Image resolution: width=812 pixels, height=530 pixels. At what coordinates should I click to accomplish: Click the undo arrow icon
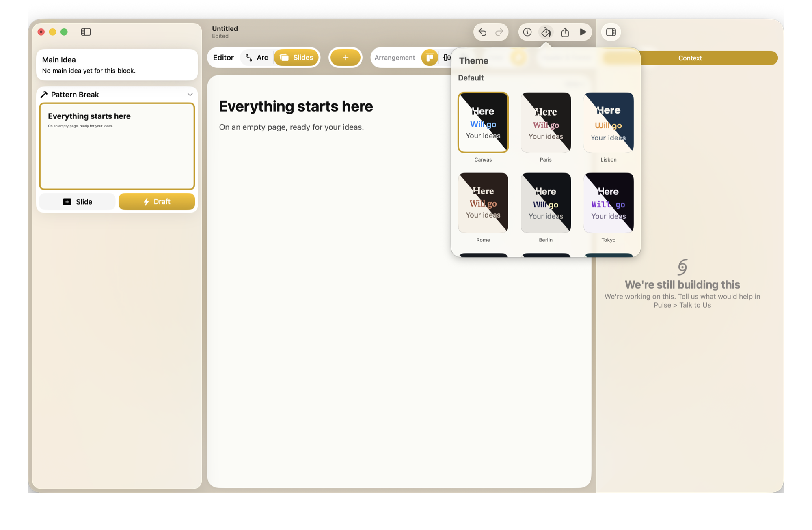tap(482, 32)
